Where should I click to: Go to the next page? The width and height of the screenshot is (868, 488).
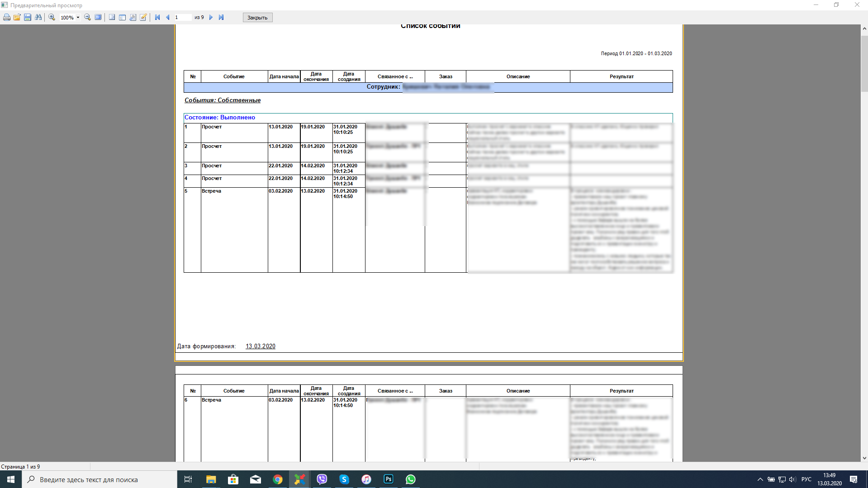(x=211, y=17)
